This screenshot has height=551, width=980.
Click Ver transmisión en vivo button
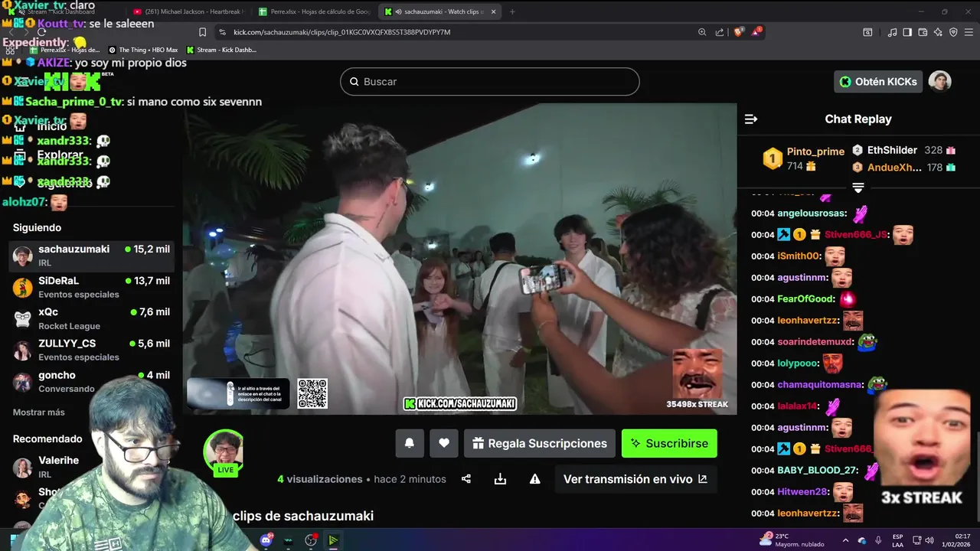point(635,479)
